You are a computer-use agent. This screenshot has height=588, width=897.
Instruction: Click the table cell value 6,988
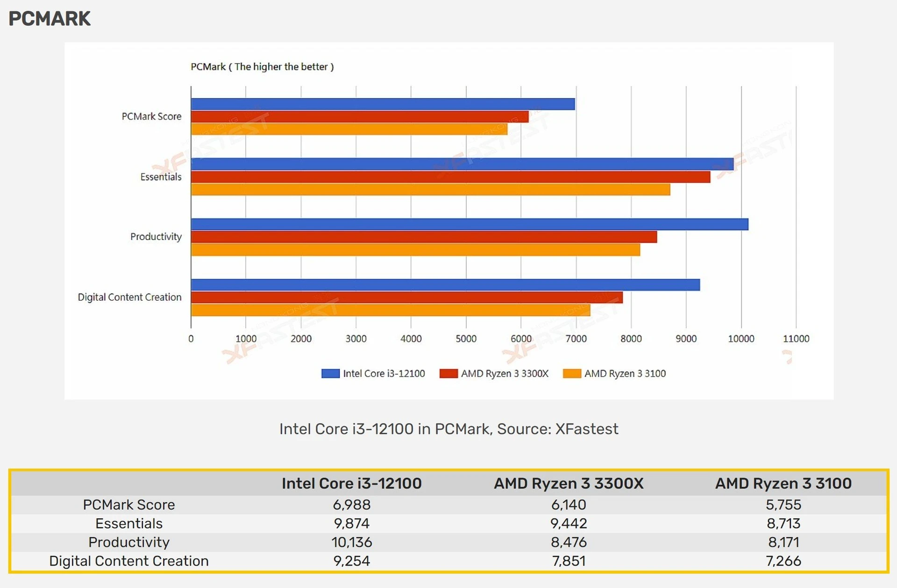coord(352,505)
